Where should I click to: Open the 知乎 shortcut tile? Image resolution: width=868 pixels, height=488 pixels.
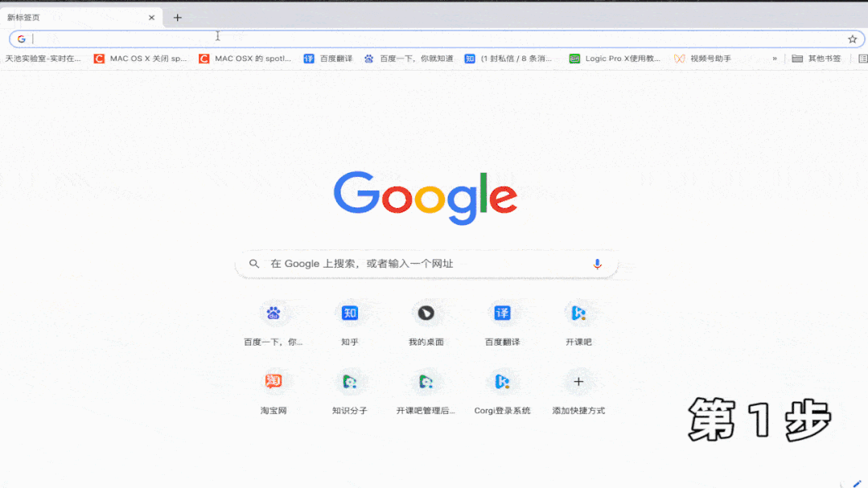pyautogui.click(x=350, y=314)
